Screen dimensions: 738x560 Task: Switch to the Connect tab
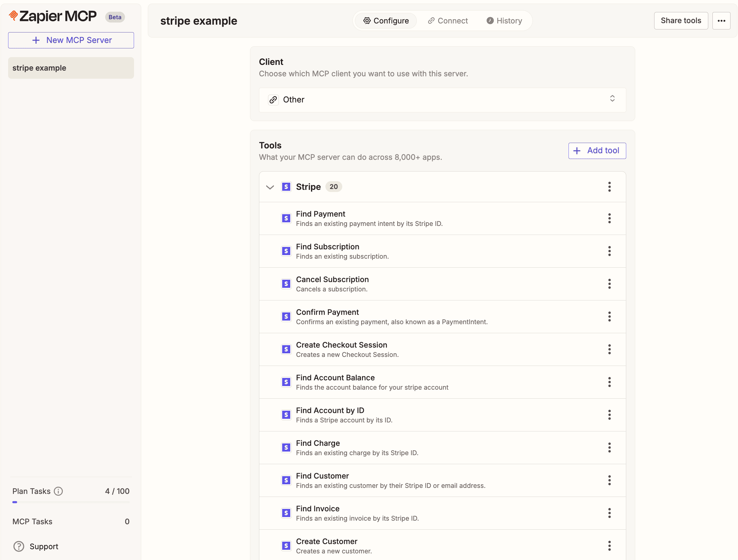coord(448,21)
